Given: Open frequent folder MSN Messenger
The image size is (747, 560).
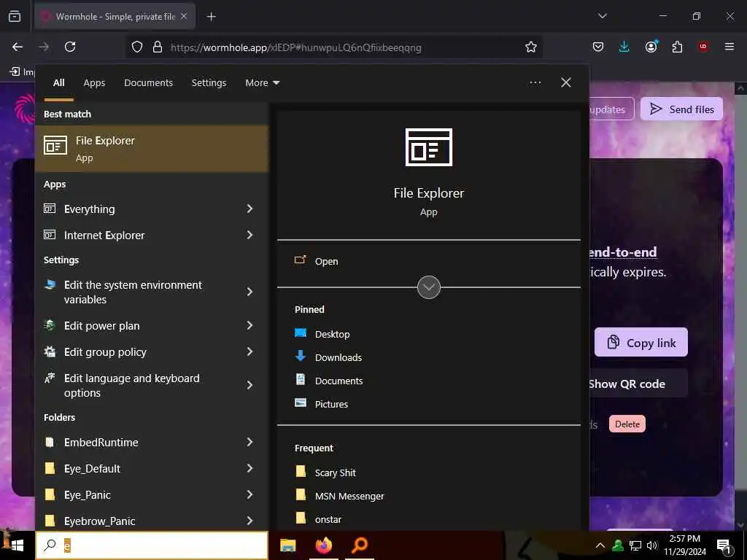Looking at the screenshot, I should 349,496.
